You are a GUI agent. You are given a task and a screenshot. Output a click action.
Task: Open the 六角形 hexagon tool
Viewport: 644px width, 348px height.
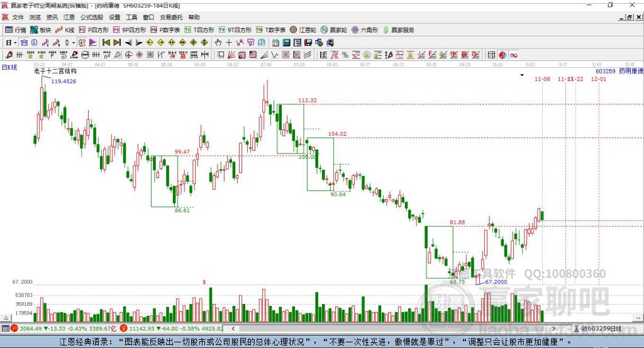pos(365,30)
